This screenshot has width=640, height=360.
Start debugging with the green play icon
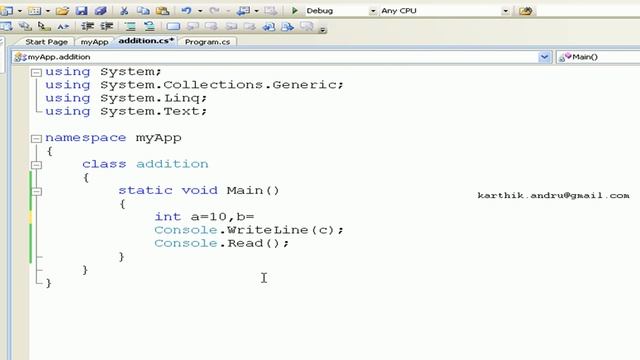(x=295, y=11)
